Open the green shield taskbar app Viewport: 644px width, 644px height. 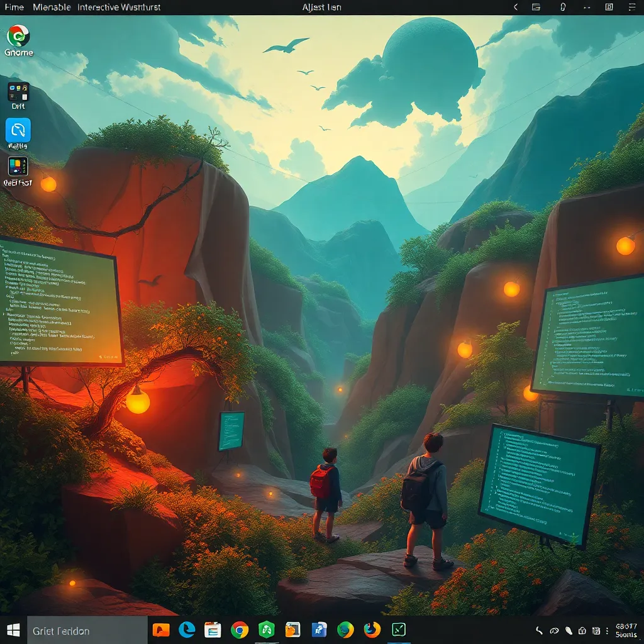tap(267, 630)
